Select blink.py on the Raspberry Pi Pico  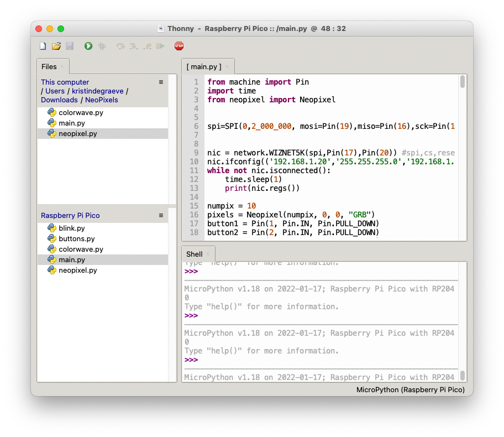103,228
